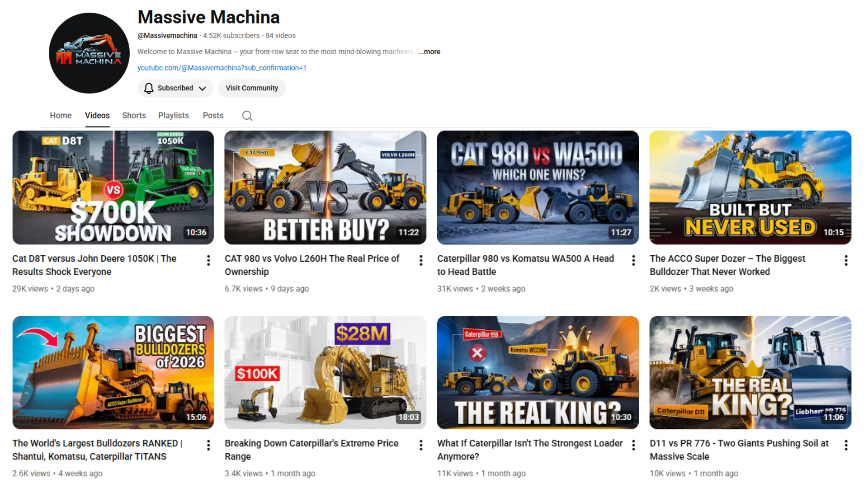This screenshot has width=868, height=488.
Task: Go to the Home tab
Action: 61,115
